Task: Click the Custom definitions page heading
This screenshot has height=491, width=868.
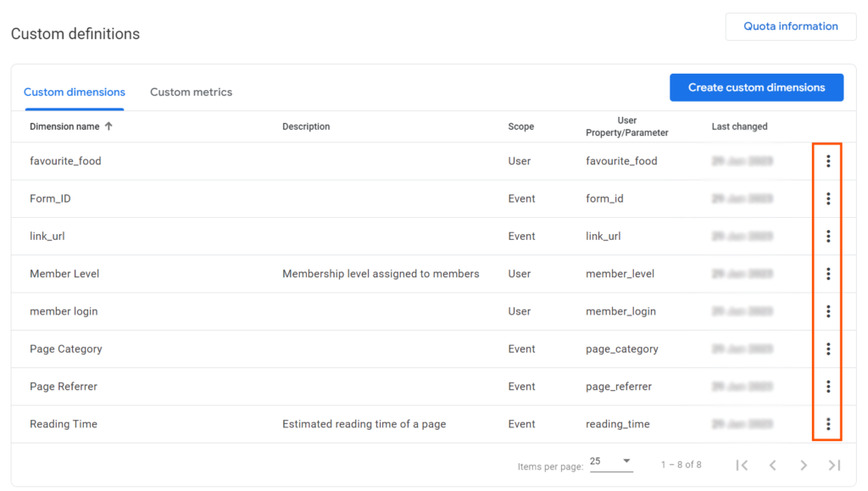Action: coord(75,34)
